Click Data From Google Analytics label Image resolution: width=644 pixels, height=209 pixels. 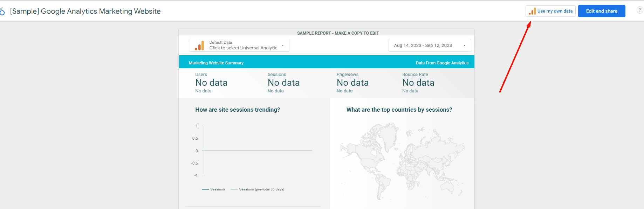point(442,63)
